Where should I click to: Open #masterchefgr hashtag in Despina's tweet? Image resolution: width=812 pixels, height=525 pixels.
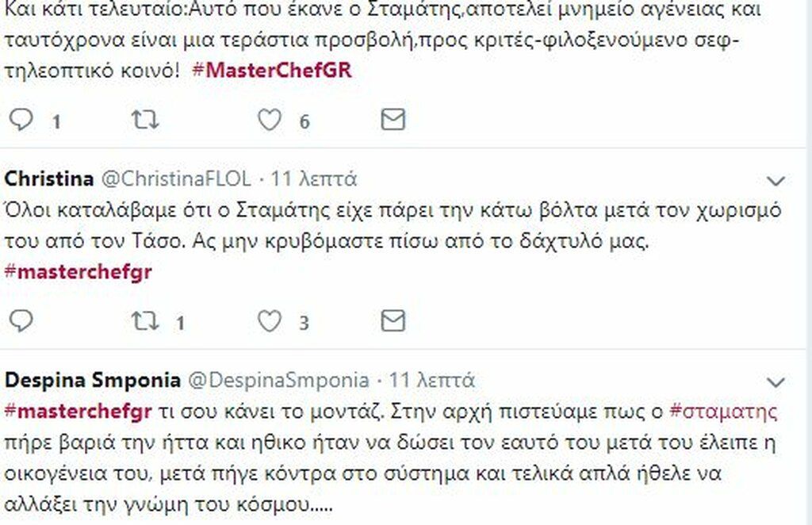click(x=79, y=412)
